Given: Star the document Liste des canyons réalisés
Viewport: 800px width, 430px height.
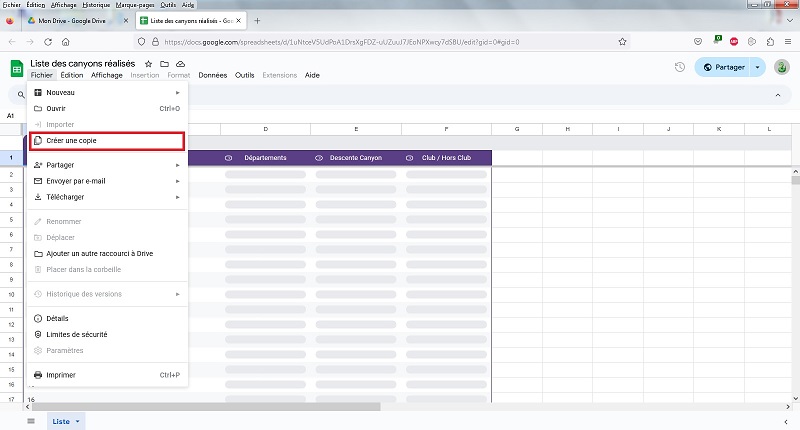Looking at the screenshot, I should tap(148, 64).
